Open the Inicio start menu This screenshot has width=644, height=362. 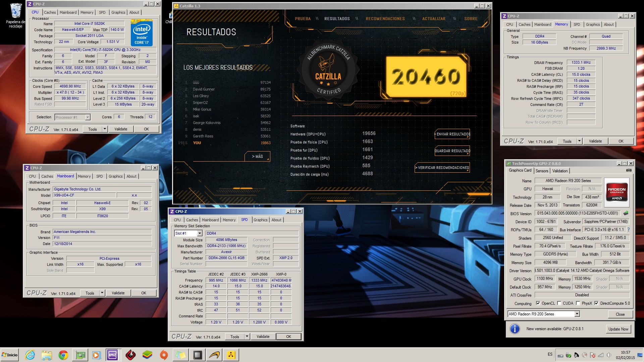(x=9, y=355)
